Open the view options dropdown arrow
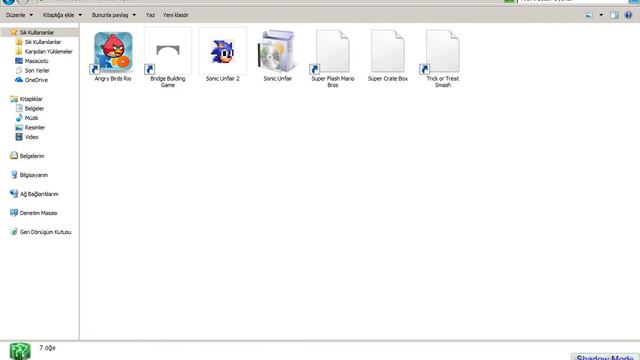 (601, 15)
